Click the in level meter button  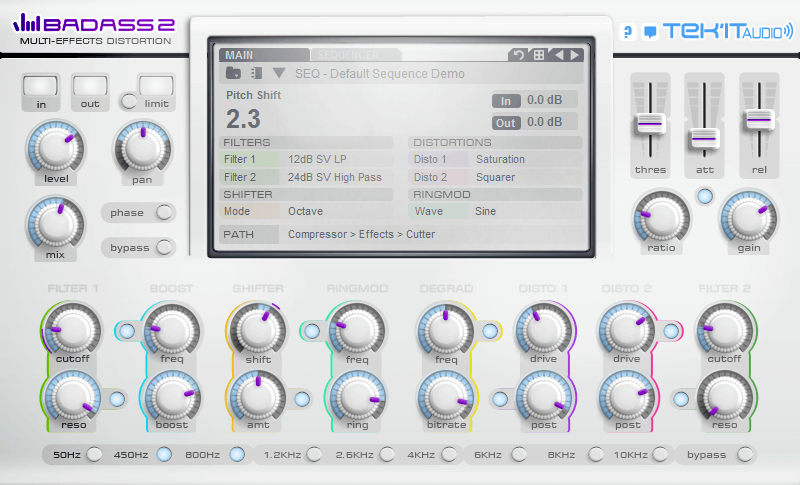pos(40,87)
